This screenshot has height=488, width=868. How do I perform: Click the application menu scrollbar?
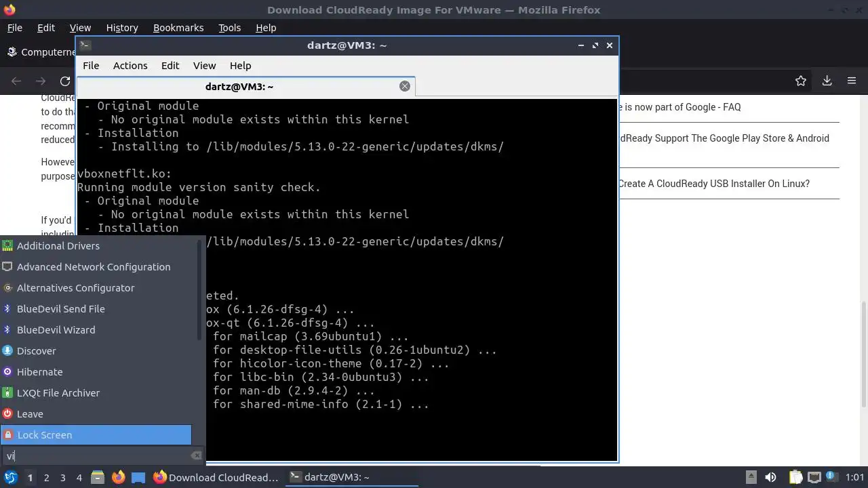click(200, 291)
